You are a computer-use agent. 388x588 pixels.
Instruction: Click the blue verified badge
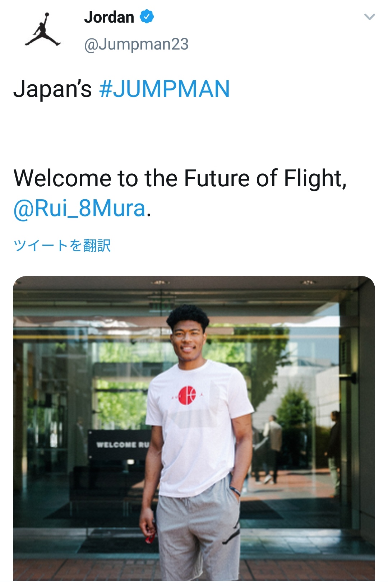[x=147, y=17]
